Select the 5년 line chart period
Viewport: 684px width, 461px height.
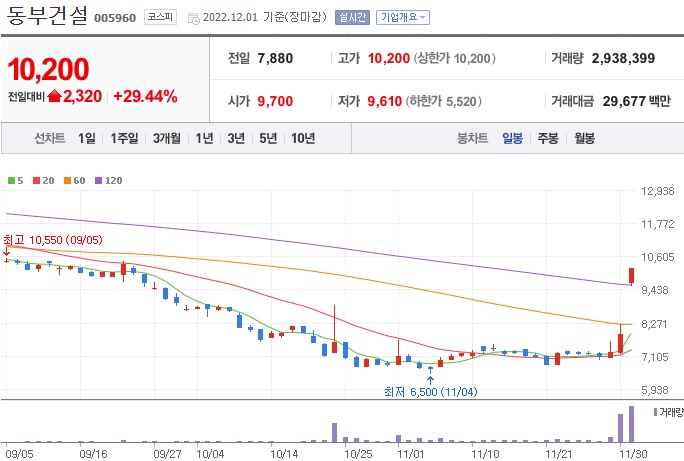[x=268, y=138]
